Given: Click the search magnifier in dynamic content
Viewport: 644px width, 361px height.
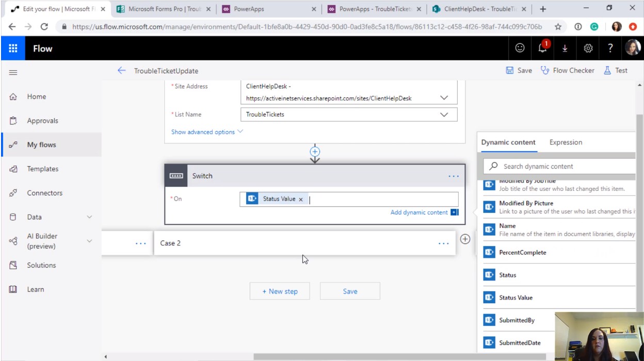Looking at the screenshot, I should click(x=494, y=166).
